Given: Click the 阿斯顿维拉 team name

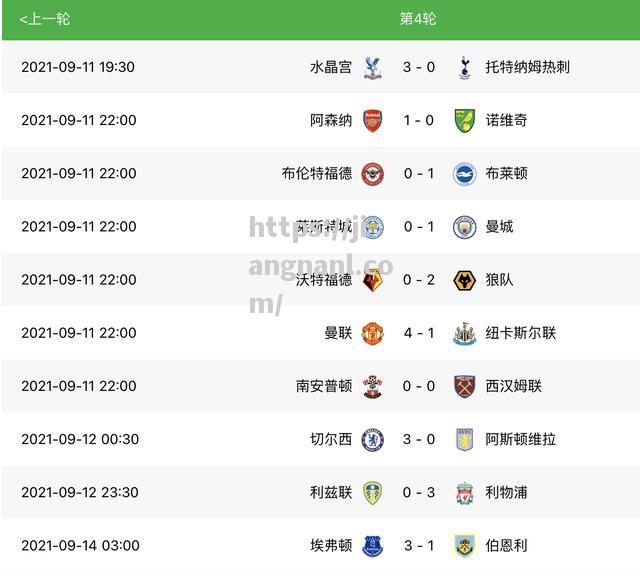Looking at the screenshot, I should tap(520, 440).
